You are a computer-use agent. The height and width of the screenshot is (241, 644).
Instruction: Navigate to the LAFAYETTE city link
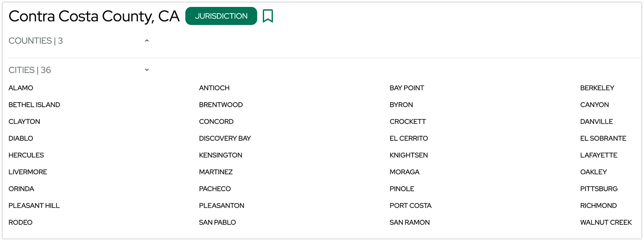598,155
